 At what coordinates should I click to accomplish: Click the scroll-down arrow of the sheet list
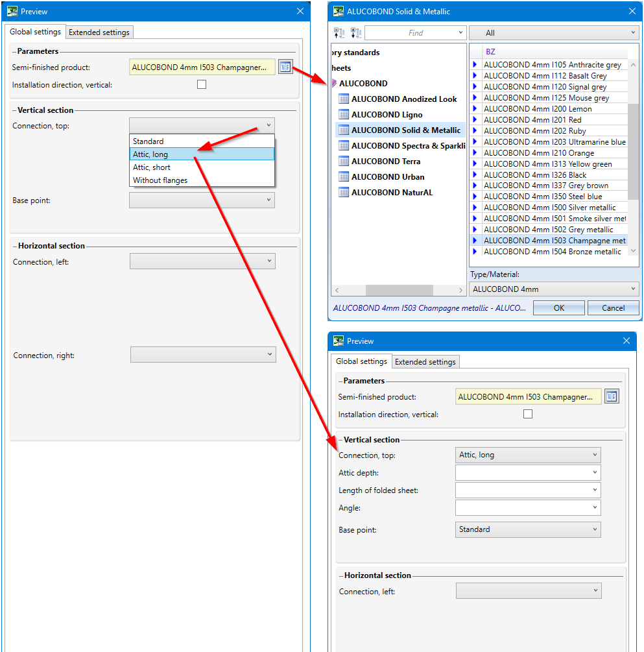tap(633, 250)
